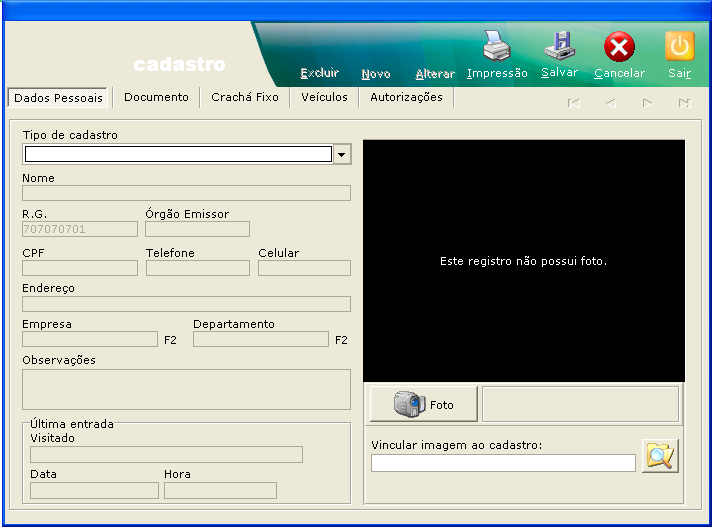Screen dimensions: 714x528
Task: Click the orange Sair power icon
Action: pyautogui.click(x=679, y=46)
